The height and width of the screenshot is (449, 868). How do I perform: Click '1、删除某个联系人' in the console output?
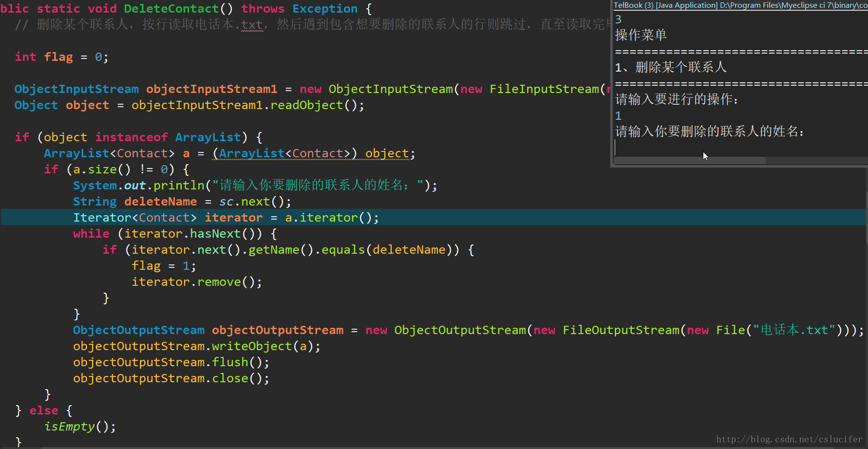(x=671, y=67)
